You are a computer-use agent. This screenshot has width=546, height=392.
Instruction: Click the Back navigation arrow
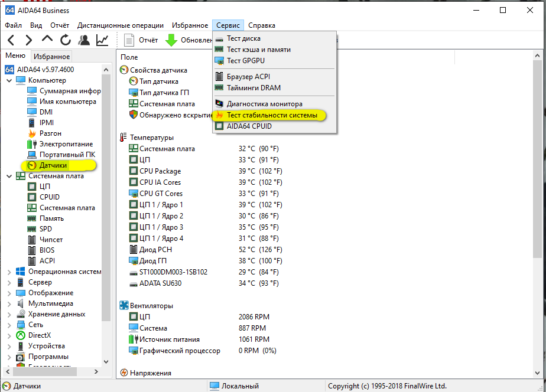click(x=11, y=40)
